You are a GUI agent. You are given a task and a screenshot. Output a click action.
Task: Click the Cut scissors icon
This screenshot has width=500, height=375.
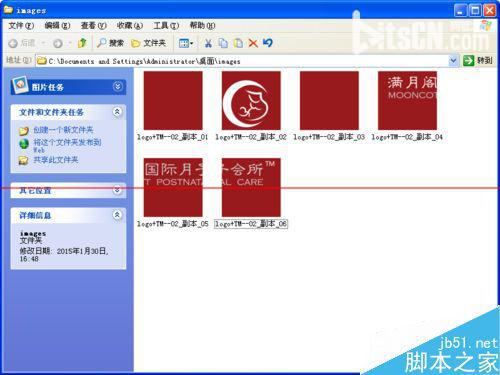(x=208, y=43)
